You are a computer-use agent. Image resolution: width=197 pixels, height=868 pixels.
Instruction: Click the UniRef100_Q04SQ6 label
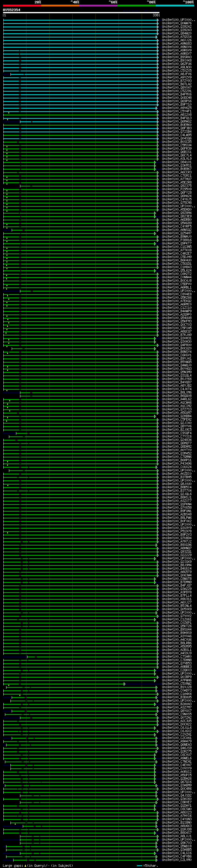coord(177,139)
